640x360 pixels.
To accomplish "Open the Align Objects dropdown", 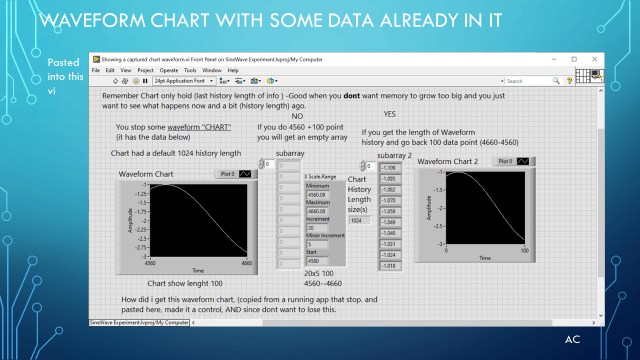I will point(224,81).
